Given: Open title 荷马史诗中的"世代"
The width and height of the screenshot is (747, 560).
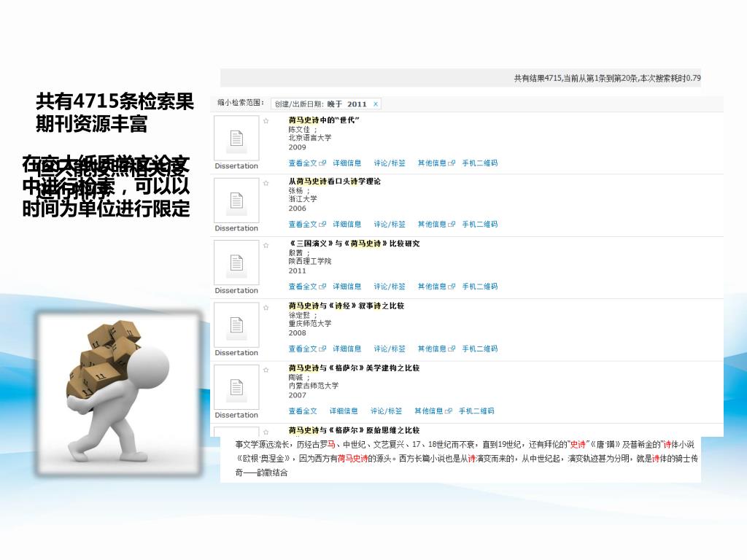Looking at the screenshot, I should pyautogui.click(x=323, y=120).
